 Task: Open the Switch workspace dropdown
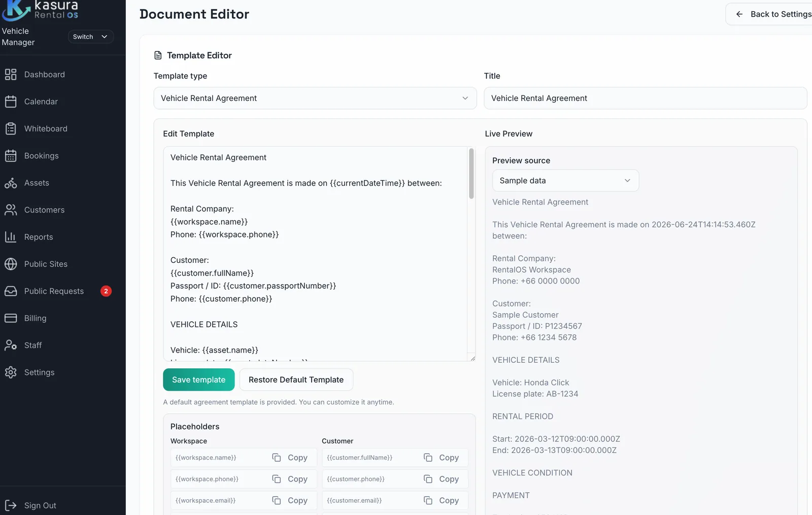[x=90, y=37]
